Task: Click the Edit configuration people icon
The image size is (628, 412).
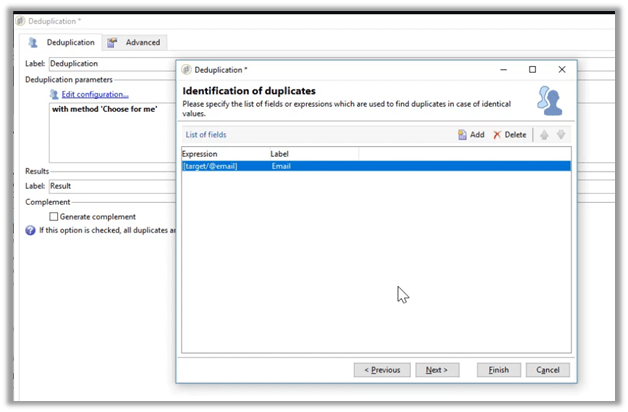Action: pos(54,94)
